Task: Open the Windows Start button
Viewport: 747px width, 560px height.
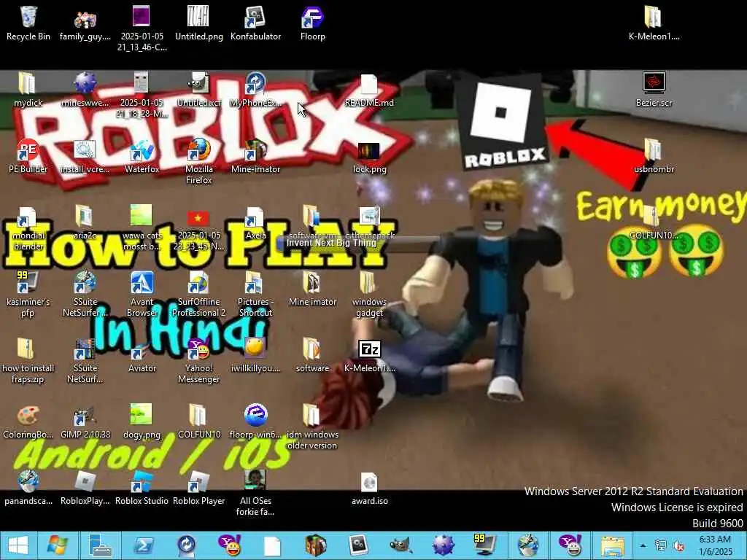Action: (x=18, y=545)
